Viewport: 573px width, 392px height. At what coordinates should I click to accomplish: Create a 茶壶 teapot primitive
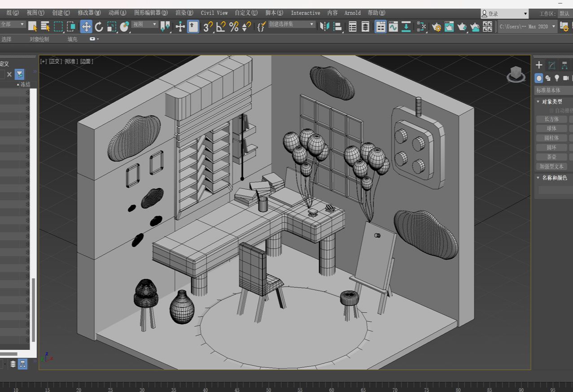point(551,157)
